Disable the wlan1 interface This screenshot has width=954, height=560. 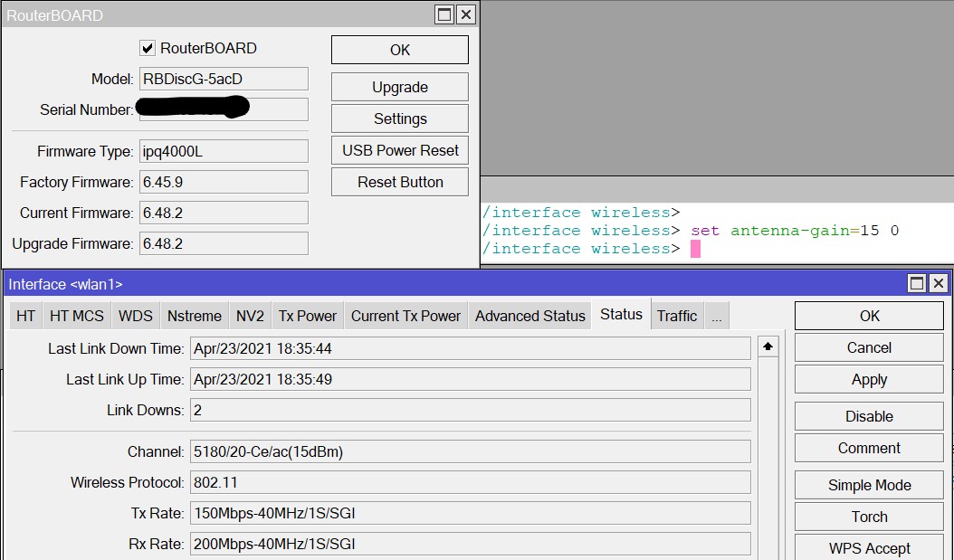[870, 416]
